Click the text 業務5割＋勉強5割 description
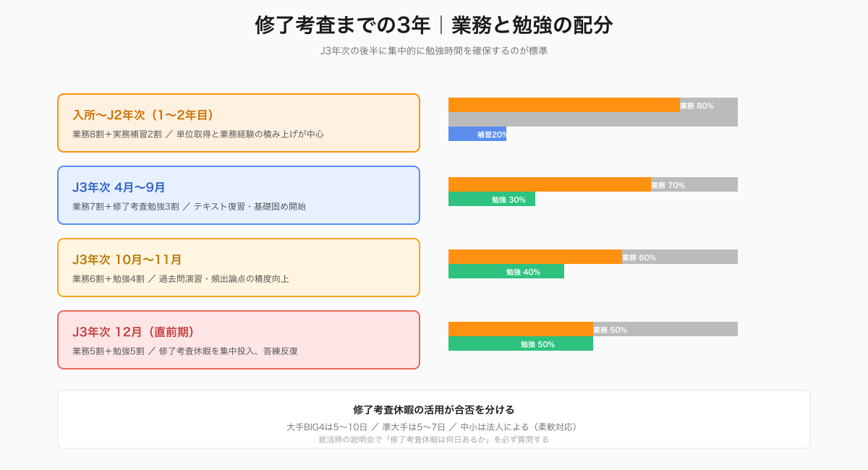Image resolution: width=868 pixels, height=470 pixels. [x=185, y=351]
